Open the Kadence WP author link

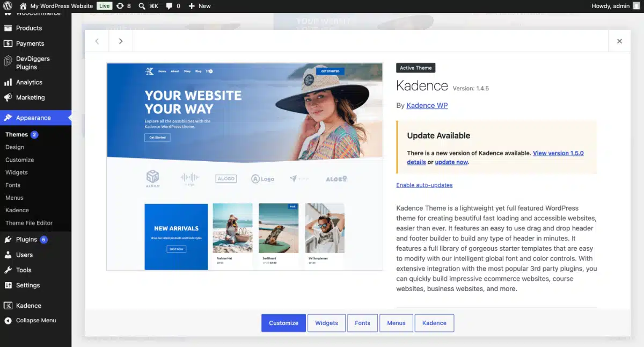427,105
